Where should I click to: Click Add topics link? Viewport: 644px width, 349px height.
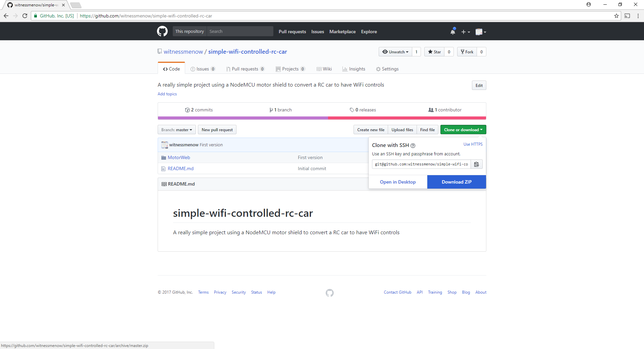tap(167, 94)
